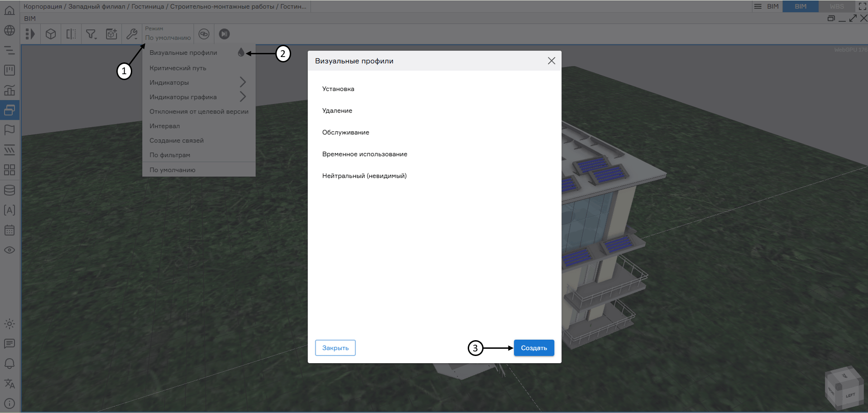Viewport: 868px width, 413px height.
Task: Open the filter dropdown in the toolbar
Action: click(91, 33)
